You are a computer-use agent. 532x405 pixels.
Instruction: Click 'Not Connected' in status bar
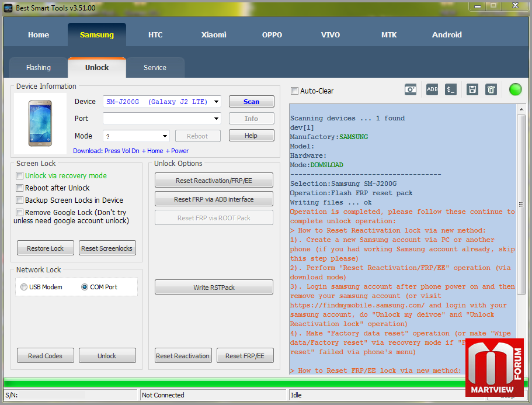[163, 395]
